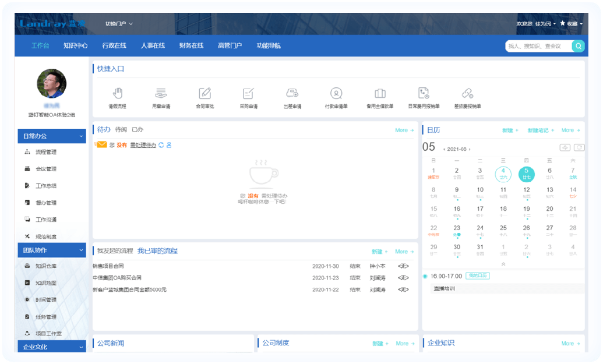Screen dimensions: 603x364
Task: Click 新建笔记 in the calendar panel
Action: coord(540,130)
